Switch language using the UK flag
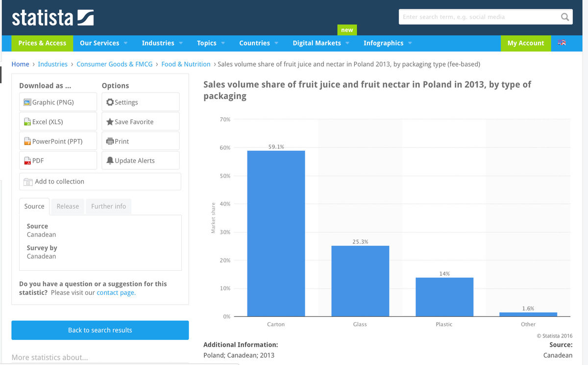Viewport: 588px width, 365px height. (x=562, y=43)
